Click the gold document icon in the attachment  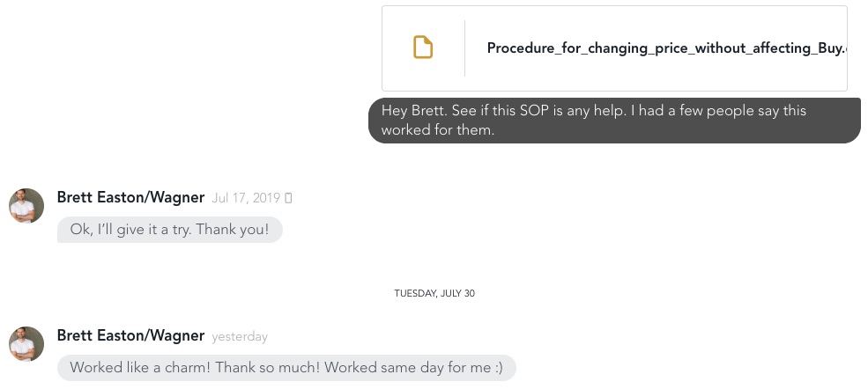423,47
